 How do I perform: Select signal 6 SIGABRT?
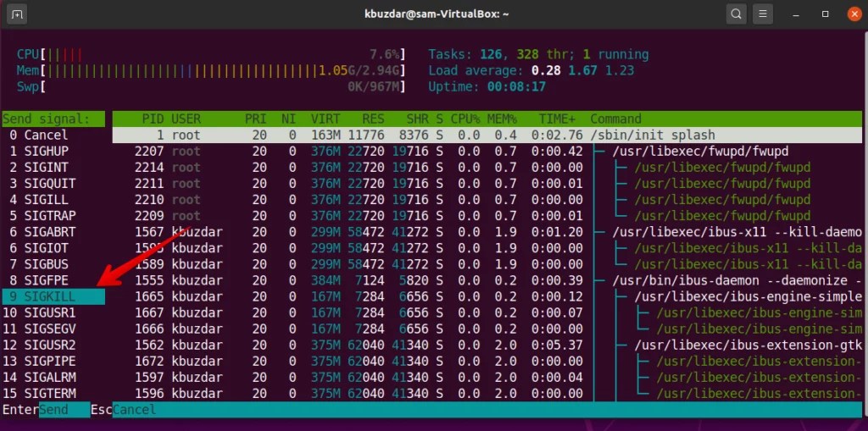click(53, 232)
